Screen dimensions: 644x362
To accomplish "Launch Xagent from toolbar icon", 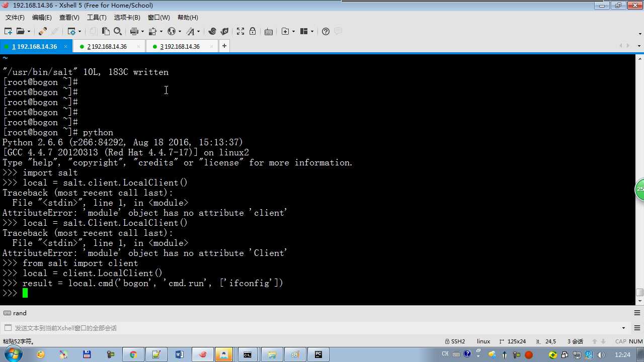I will [224, 31].
